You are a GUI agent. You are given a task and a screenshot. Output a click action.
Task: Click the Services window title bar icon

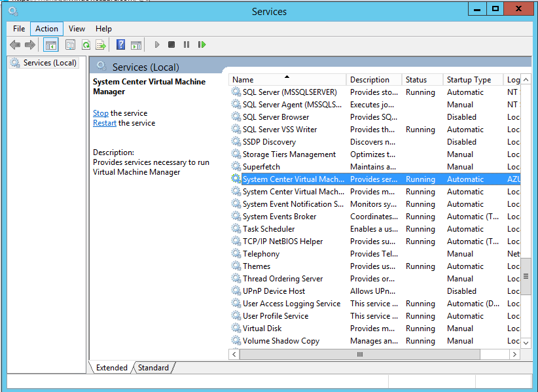(13, 12)
